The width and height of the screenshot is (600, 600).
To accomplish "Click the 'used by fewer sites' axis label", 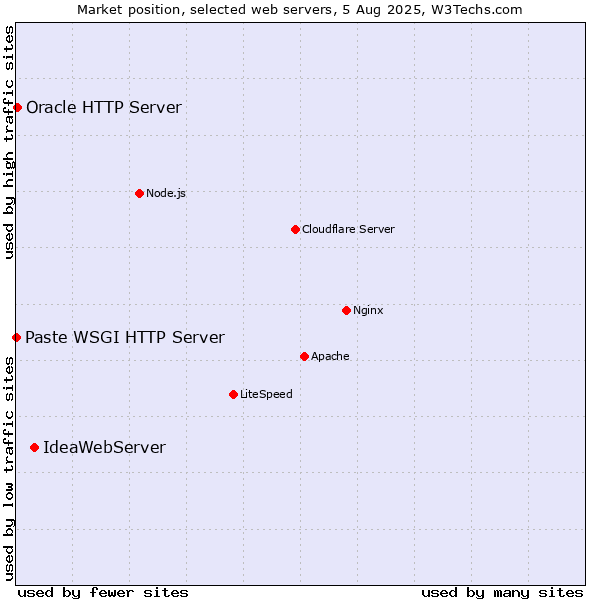I will click(103, 593).
